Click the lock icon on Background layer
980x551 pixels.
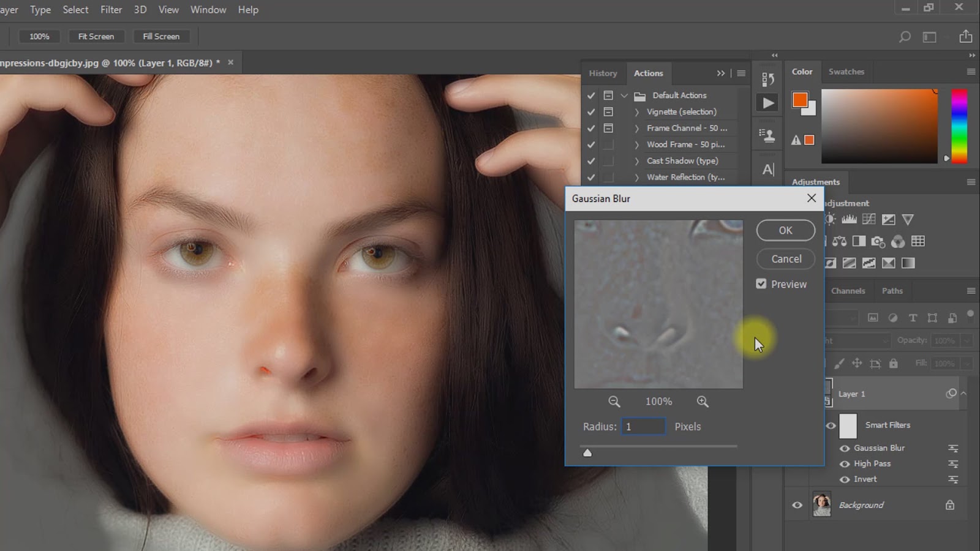tap(949, 505)
